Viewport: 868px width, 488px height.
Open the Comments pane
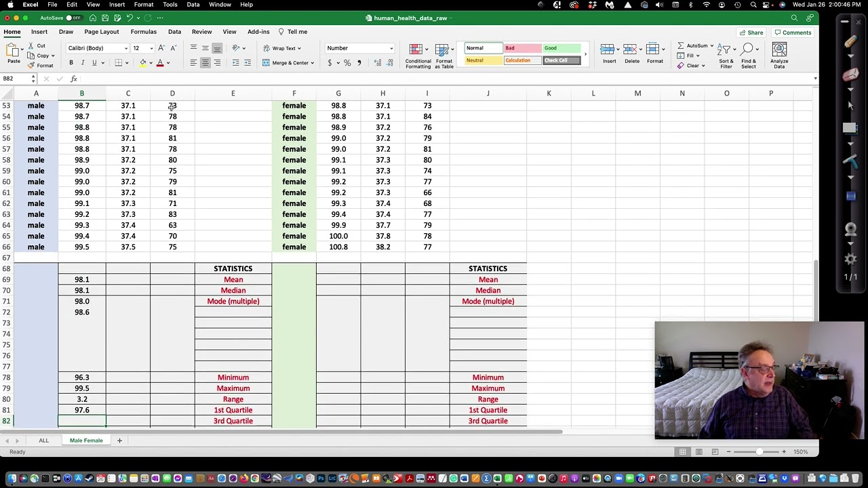[793, 33]
